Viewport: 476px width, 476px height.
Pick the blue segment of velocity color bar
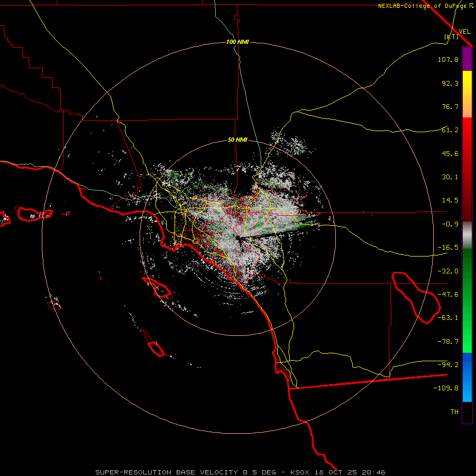[467, 377]
